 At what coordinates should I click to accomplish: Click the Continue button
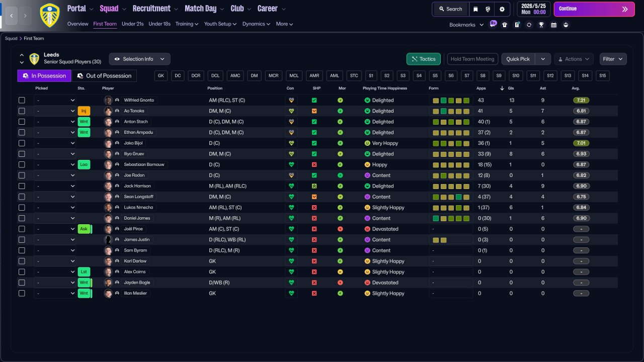click(595, 9)
